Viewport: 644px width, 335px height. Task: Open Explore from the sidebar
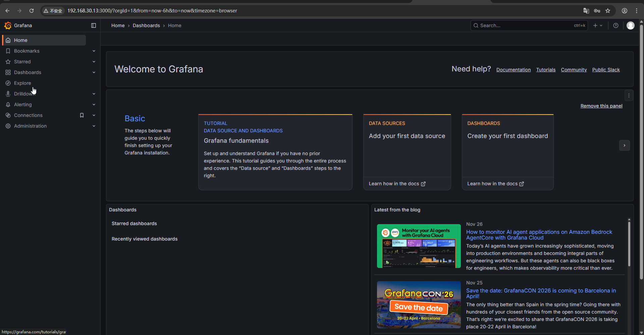22,83
